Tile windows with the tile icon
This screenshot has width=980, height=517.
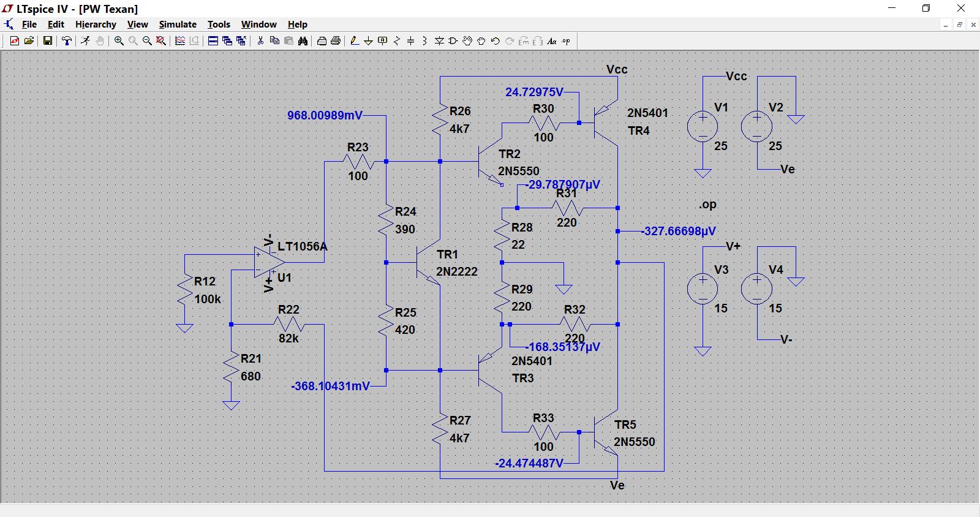pos(213,41)
